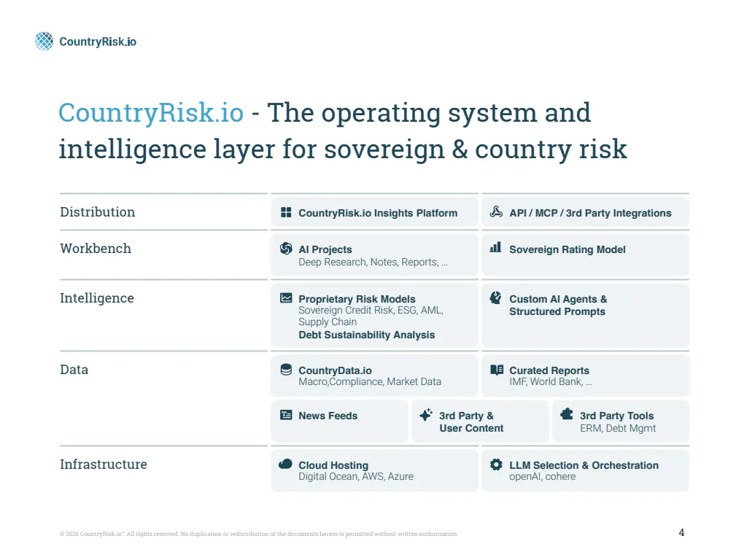The height and width of the screenshot is (560, 747).
Task: Select the AI Projects heading
Action: click(x=325, y=249)
